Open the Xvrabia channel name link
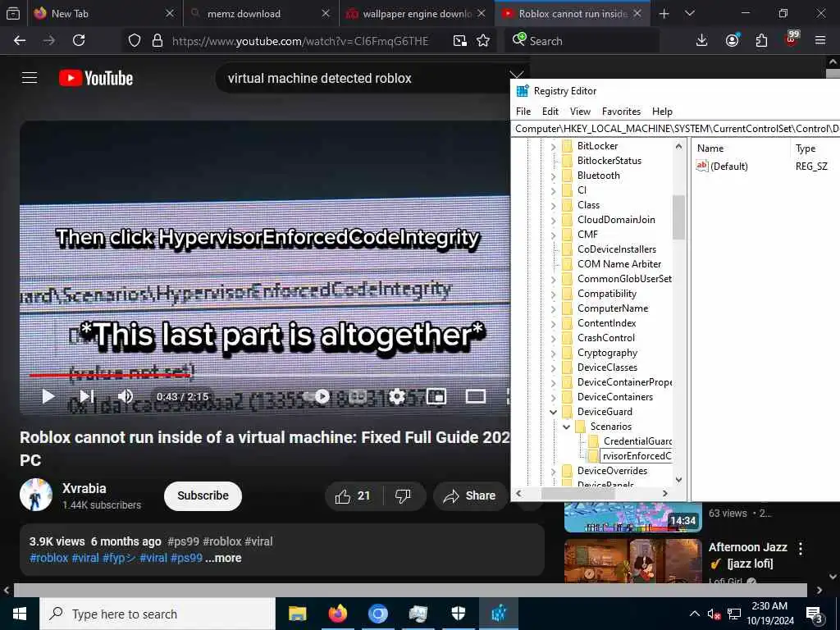 [x=84, y=489]
